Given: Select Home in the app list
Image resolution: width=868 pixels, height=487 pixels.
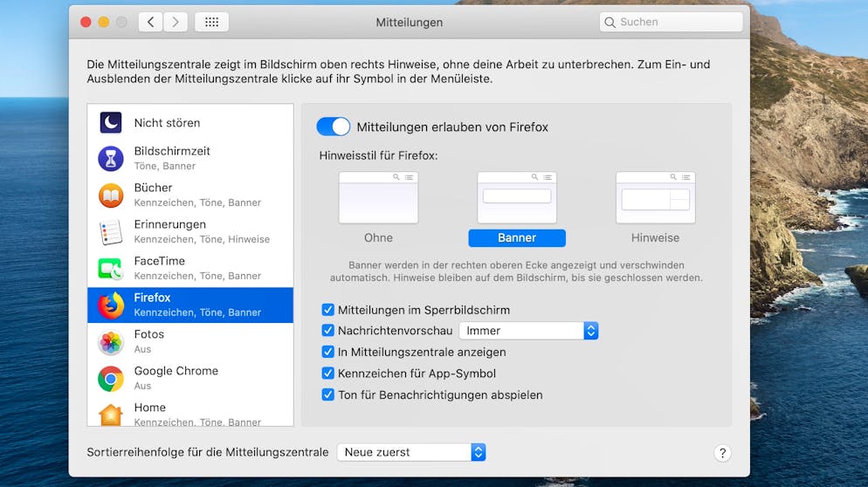Looking at the screenshot, I should point(190,412).
